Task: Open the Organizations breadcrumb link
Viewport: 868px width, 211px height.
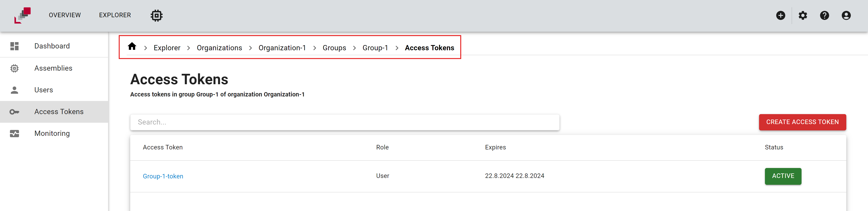Action: click(219, 48)
